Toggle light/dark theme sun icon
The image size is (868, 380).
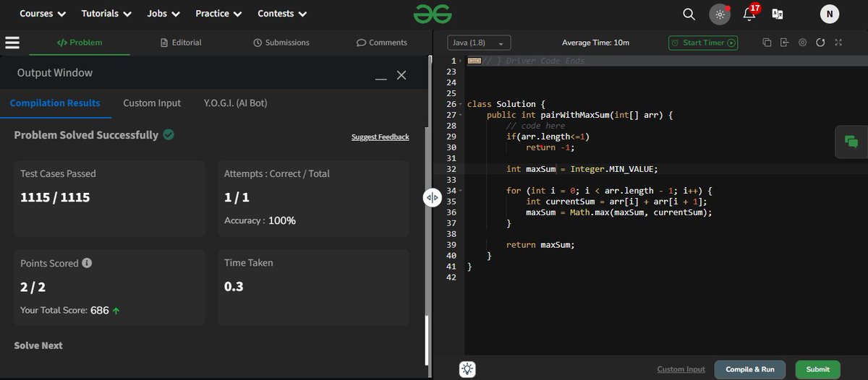tap(720, 14)
